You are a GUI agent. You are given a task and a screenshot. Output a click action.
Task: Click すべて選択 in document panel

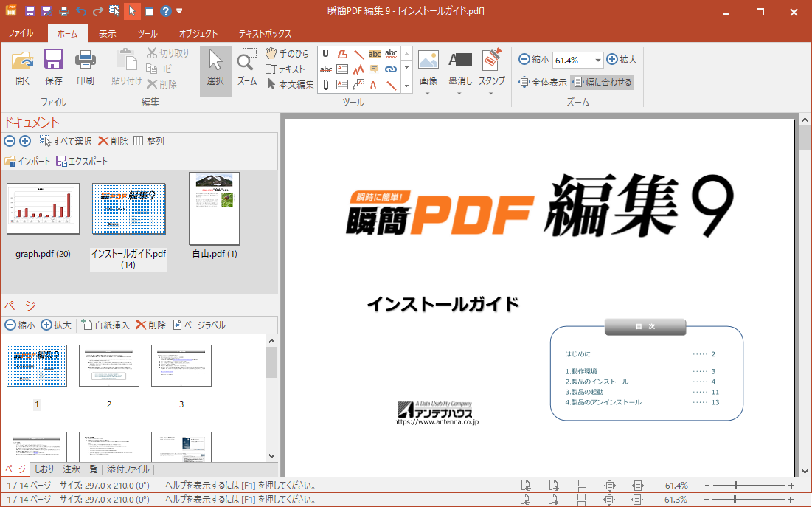click(66, 141)
